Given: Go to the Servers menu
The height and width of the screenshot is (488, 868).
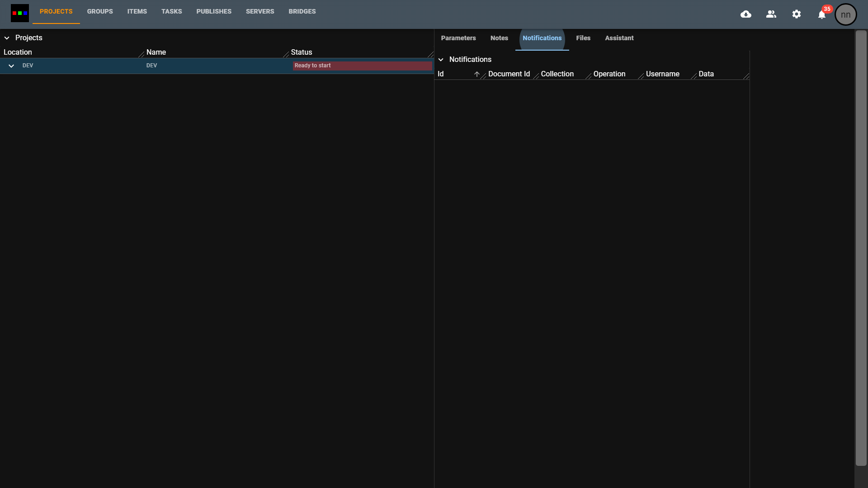Looking at the screenshot, I should [x=260, y=11].
